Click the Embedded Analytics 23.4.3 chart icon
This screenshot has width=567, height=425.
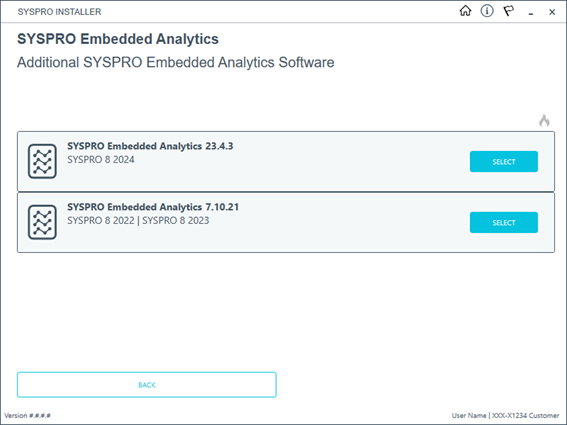point(42,161)
